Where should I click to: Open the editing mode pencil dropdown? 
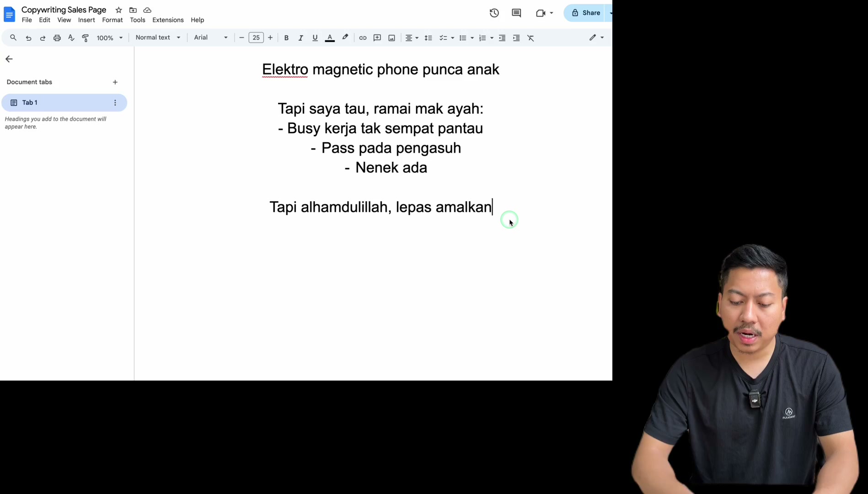pos(596,38)
